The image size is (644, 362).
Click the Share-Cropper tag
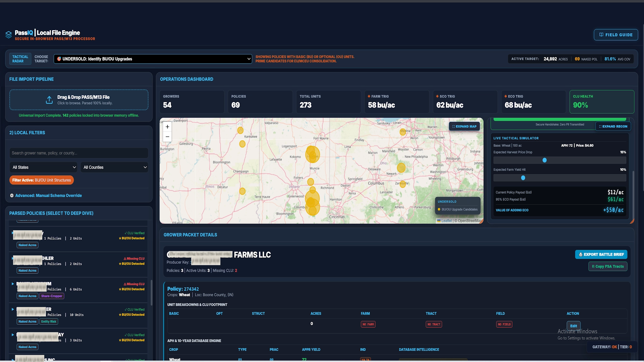click(x=52, y=296)
